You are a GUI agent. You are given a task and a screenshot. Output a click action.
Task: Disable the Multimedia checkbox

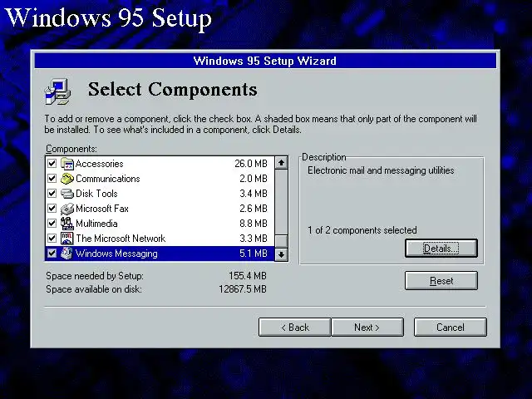pos(52,224)
